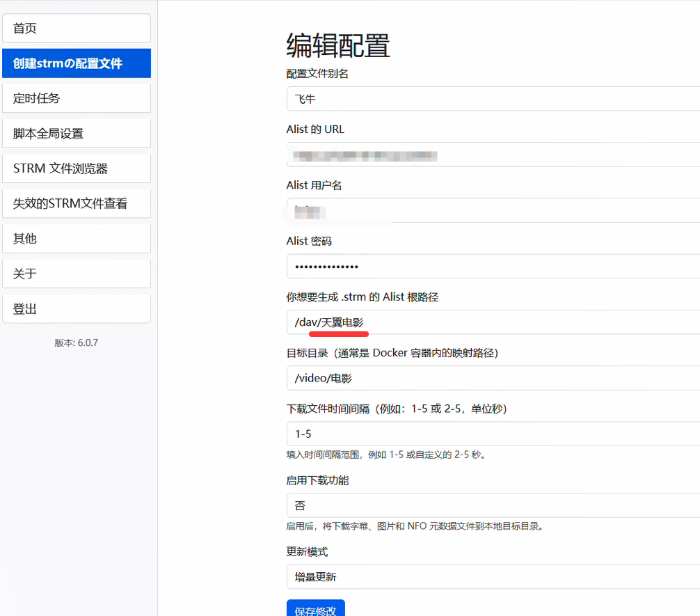
Task: Click the 填入时间间隔范围 hint text
Action: pyautogui.click(x=385, y=455)
